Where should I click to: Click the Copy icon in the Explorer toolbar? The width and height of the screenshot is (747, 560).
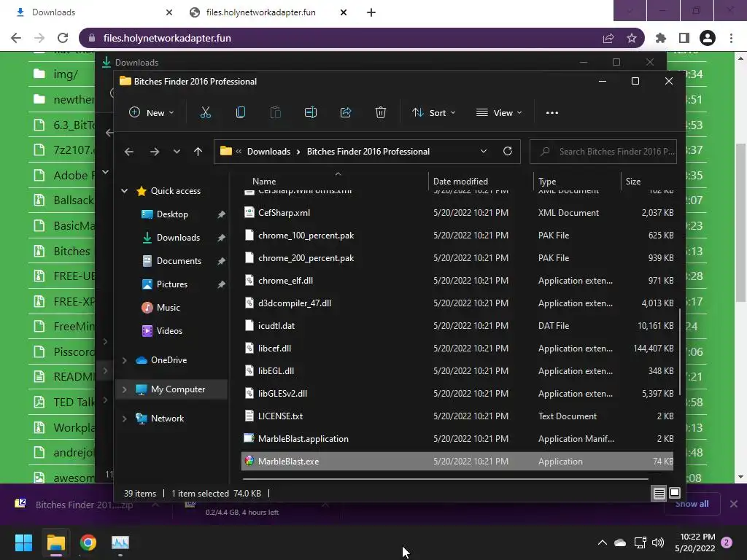pos(241,113)
